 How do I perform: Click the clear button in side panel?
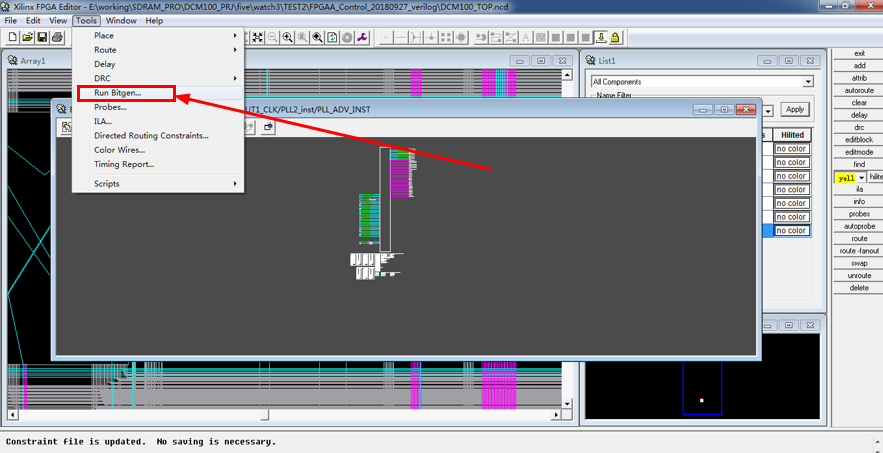pyautogui.click(x=859, y=103)
